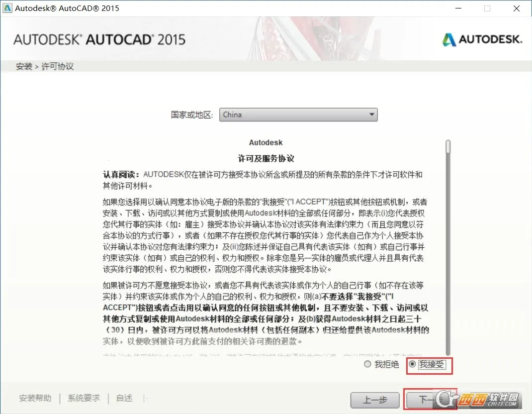Select the 我接受 radio button

coord(414,365)
